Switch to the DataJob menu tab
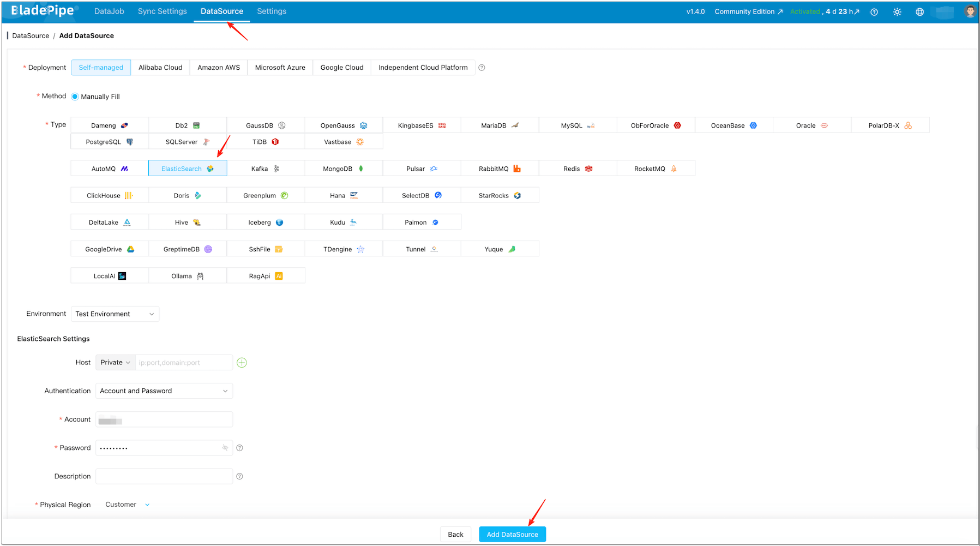 tap(109, 11)
